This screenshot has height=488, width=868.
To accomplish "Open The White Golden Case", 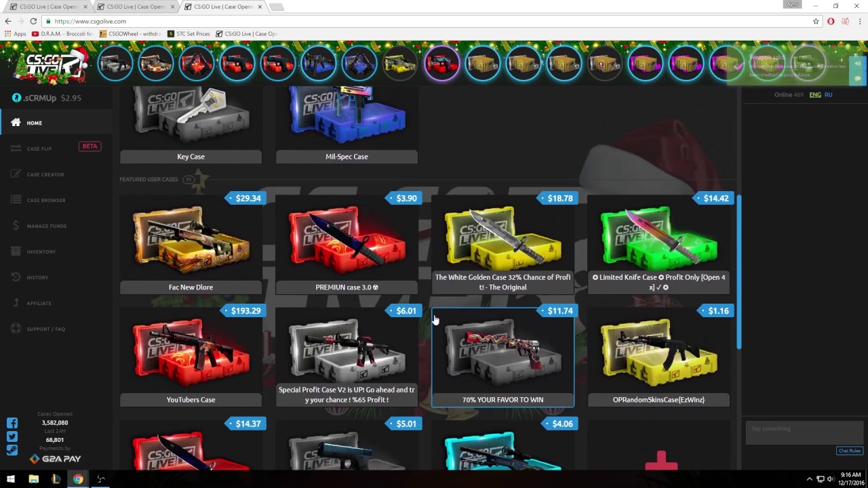I will point(502,245).
